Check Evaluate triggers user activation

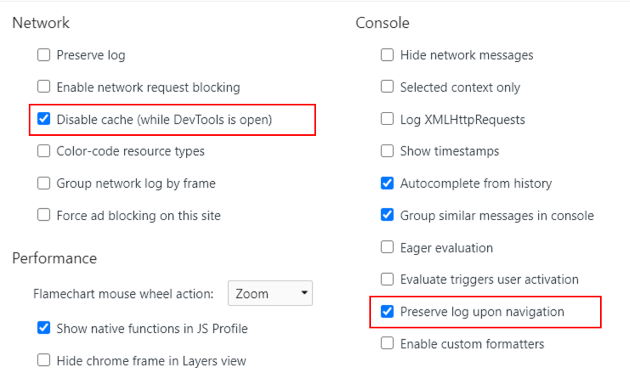(x=387, y=279)
